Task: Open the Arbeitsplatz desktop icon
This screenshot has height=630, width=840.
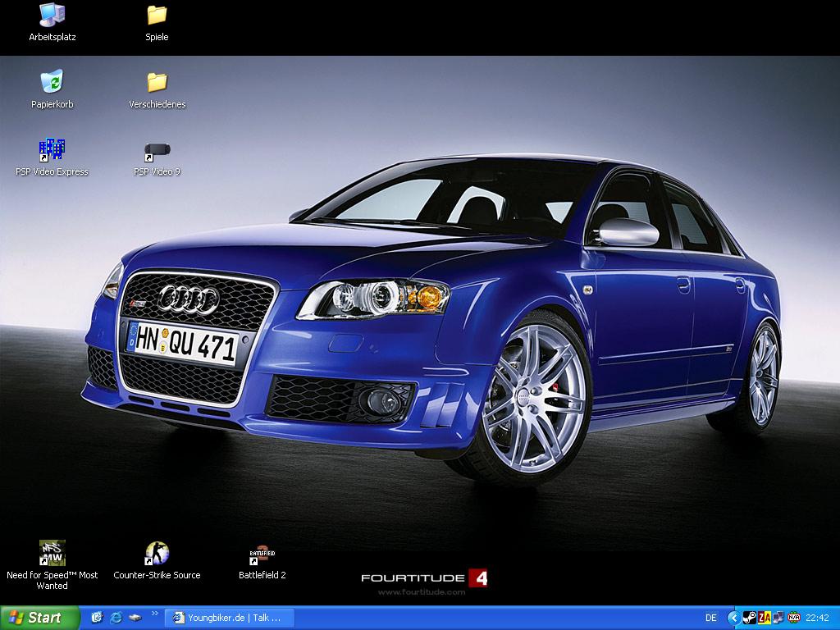Action: pyautogui.click(x=52, y=22)
